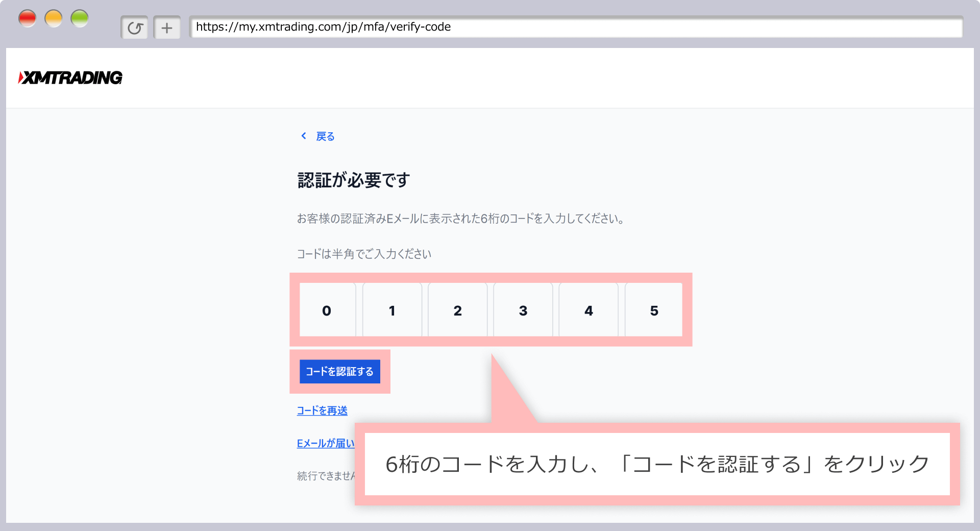Click the back chevron arrow icon
This screenshot has height=531, width=980.
point(304,136)
